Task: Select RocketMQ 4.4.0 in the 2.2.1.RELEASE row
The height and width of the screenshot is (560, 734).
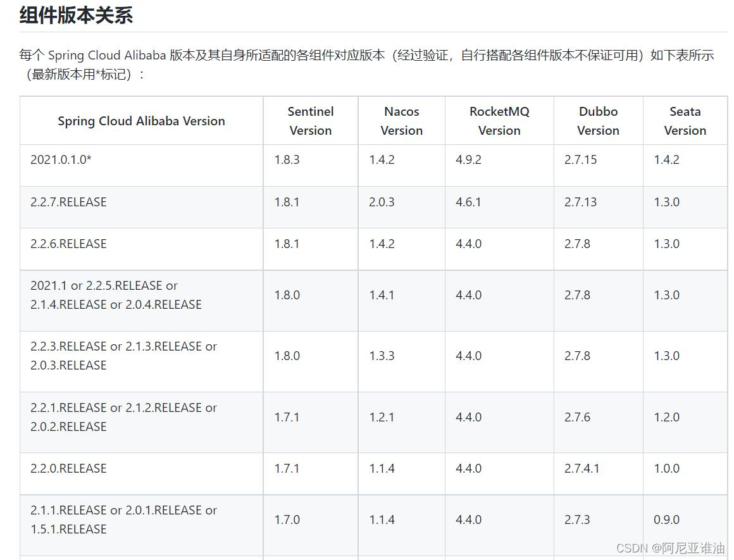Action: (468, 417)
